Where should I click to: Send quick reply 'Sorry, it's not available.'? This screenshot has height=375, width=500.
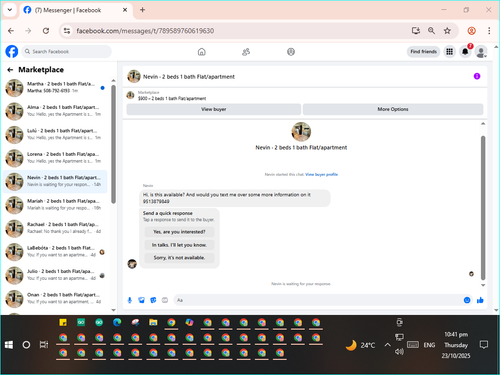tap(179, 258)
